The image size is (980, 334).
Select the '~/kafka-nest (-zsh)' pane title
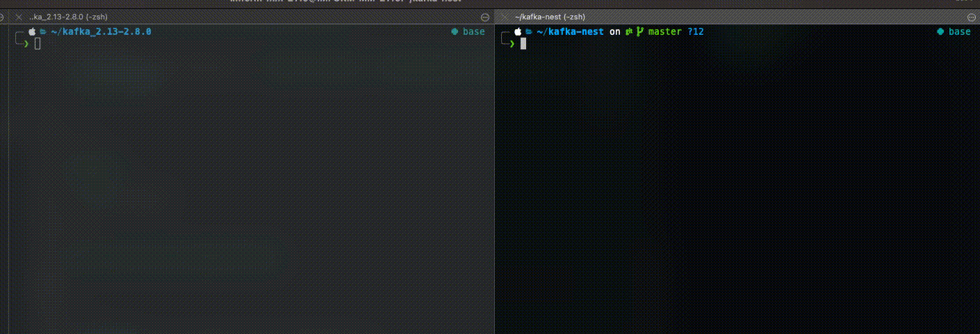pos(550,17)
